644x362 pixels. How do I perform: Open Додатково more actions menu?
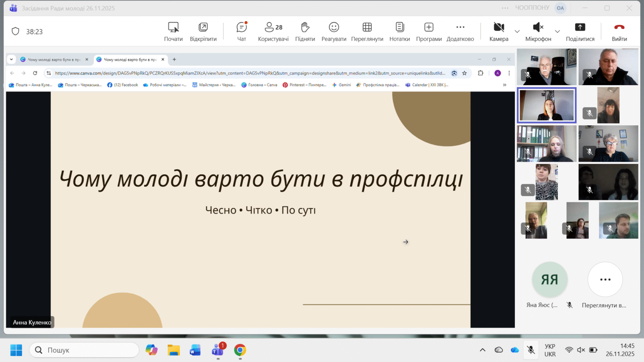coord(460,31)
